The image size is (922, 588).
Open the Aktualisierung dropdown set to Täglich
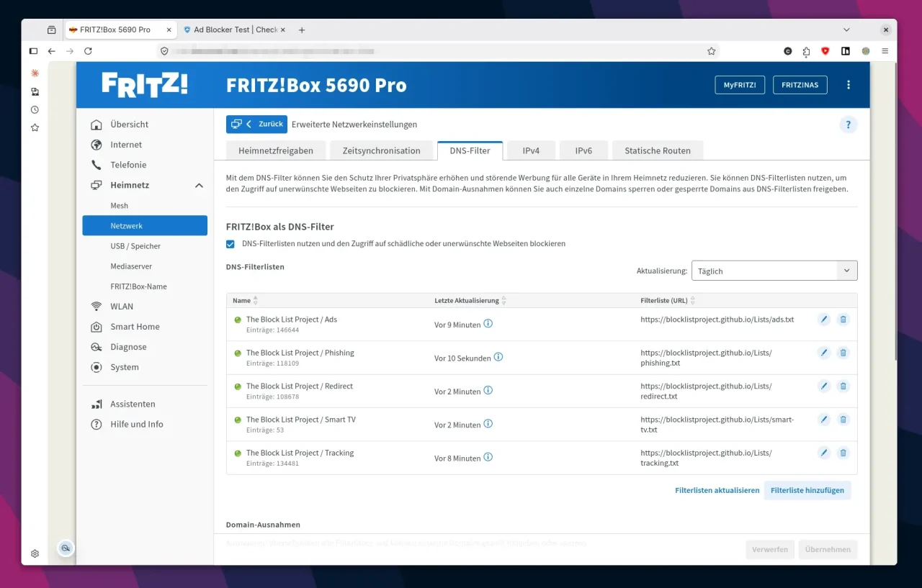pyautogui.click(x=774, y=271)
